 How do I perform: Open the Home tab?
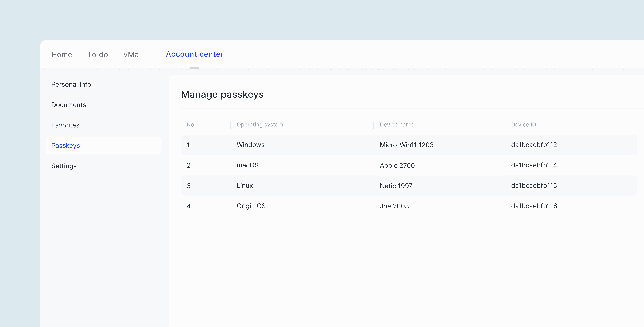pos(62,55)
